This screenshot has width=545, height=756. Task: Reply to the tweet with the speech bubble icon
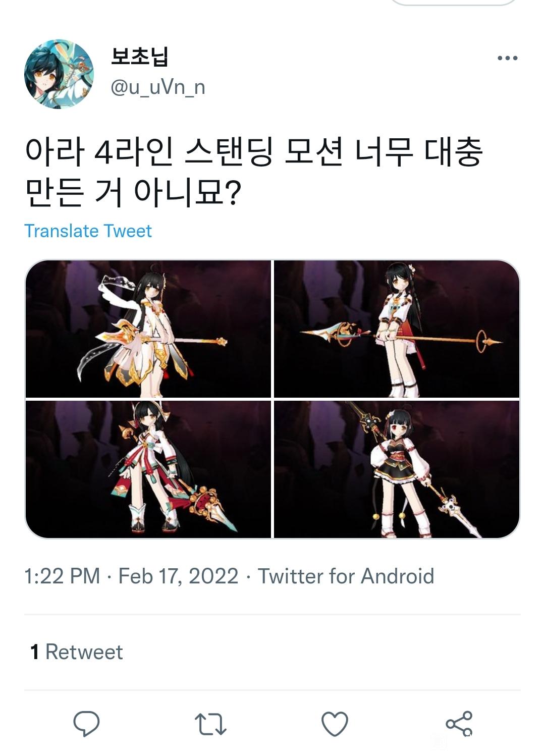(86, 724)
